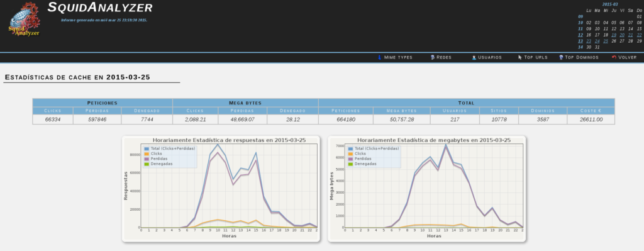The height and width of the screenshot is (251, 644).
Task: Click the Dominios column header
Action: coord(543,111)
